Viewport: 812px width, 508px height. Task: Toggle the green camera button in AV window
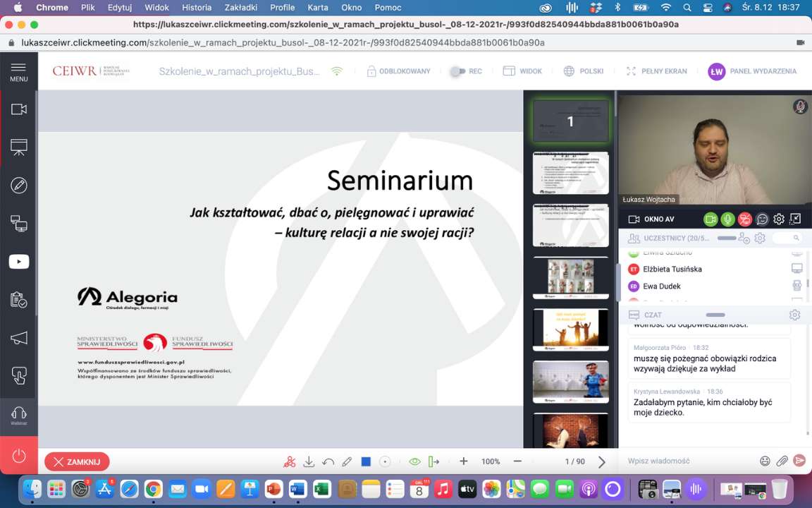(x=710, y=219)
